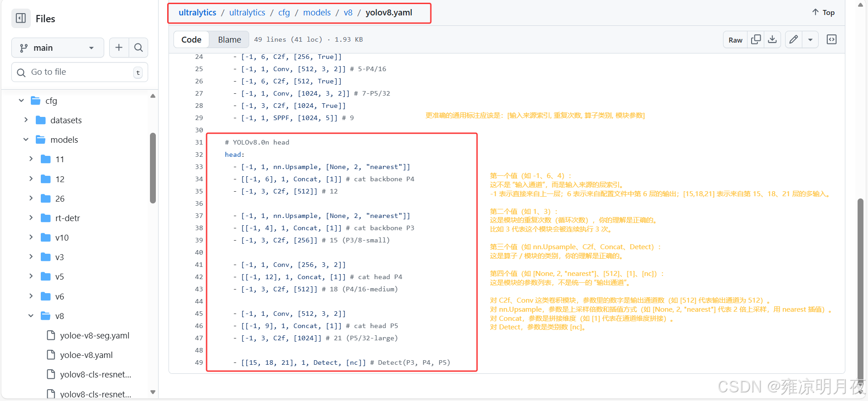Image resolution: width=868 pixels, height=401 pixels.
Task: Click the datasets folder label
Action: click(x=66, y=120)
